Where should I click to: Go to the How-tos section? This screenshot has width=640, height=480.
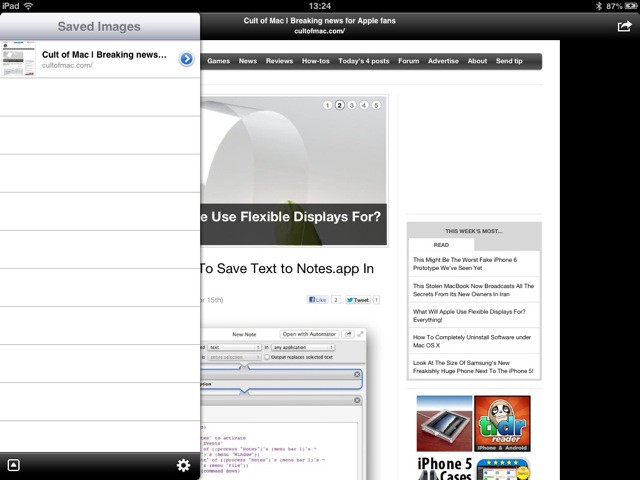[x=316, y=61]
